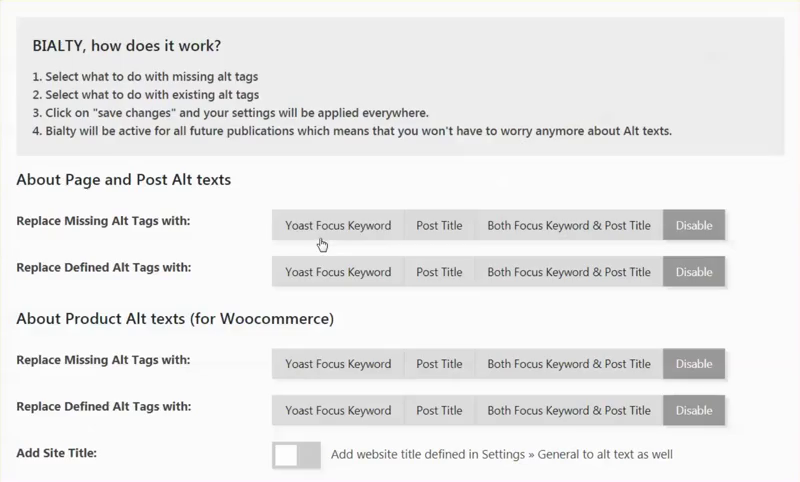
Task: Choose Post Title for missing Woocommerce product alts
Action: point(439,364)
